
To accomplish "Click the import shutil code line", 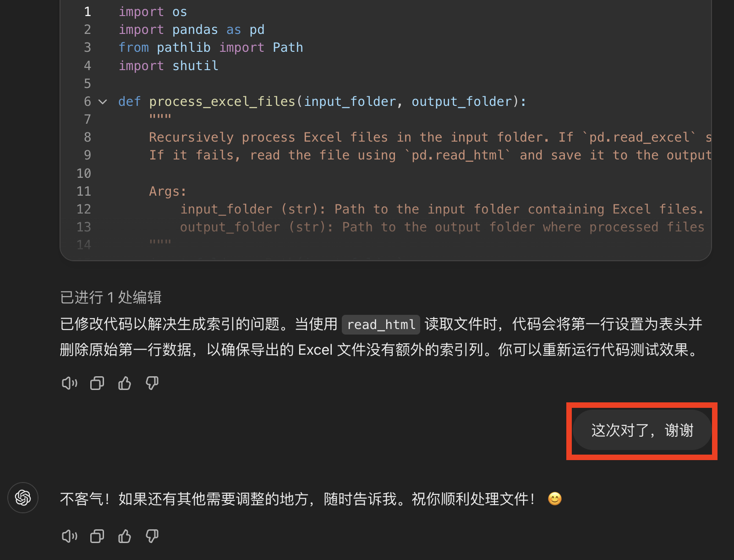I will click(169, 66).
